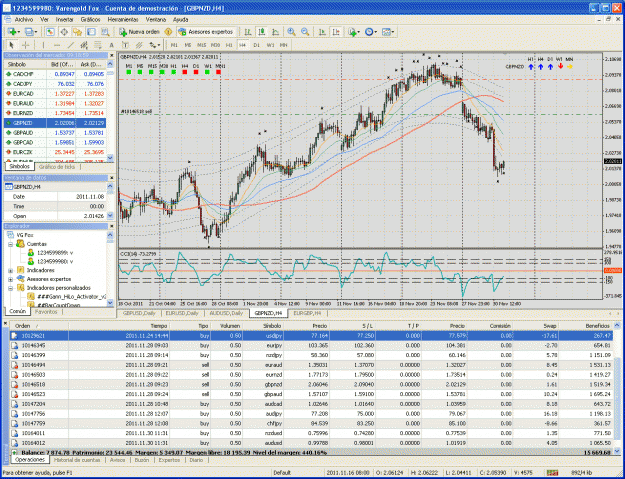Open the Insertar menu
The image size is (625, 479).
(x=65, y=20)
